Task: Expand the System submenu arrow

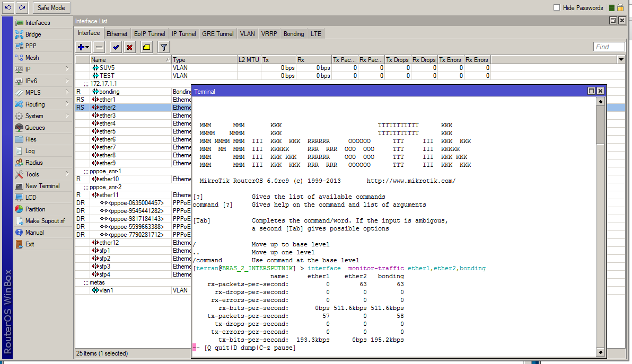Action: [67, 116]
